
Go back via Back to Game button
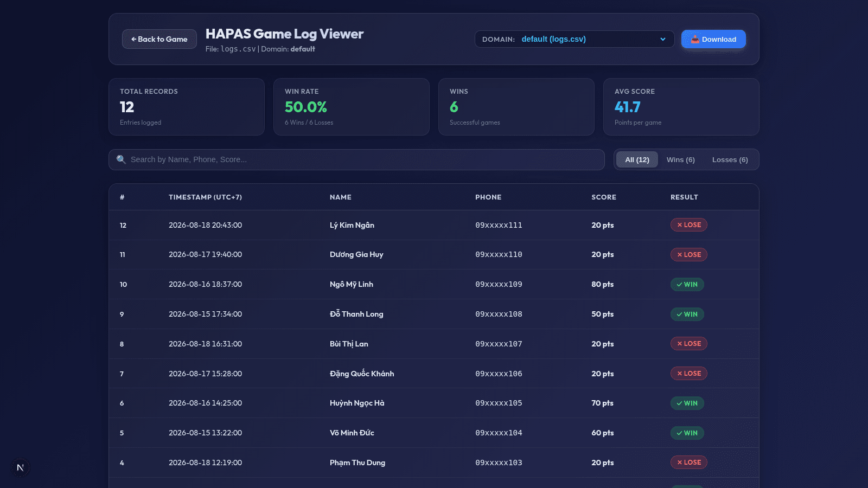pos(159,39)
